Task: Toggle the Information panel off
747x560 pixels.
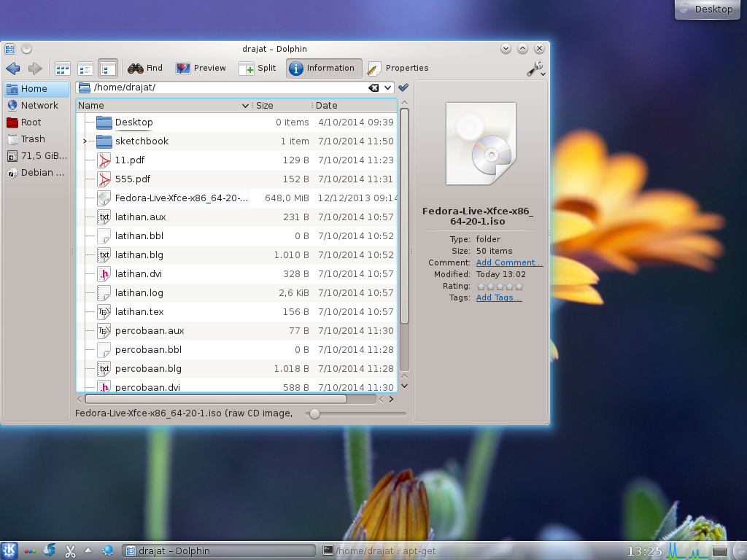Action: [323, 69]
